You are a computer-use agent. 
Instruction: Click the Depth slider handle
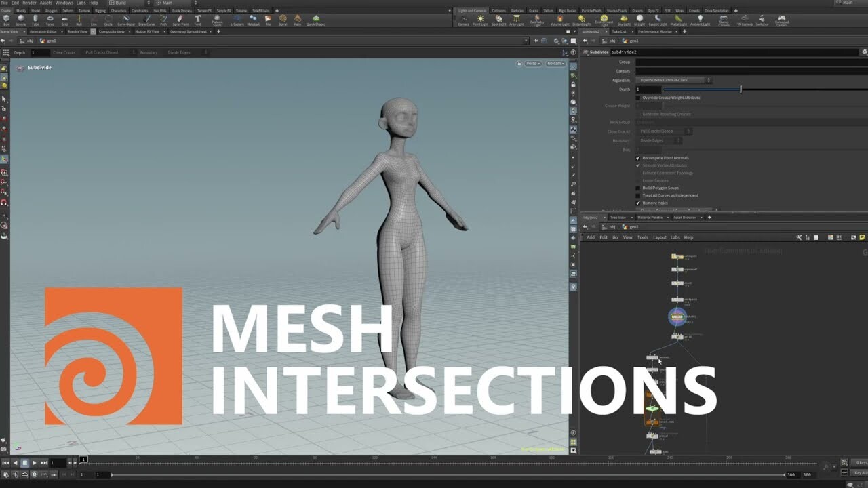tap(741, 89)
